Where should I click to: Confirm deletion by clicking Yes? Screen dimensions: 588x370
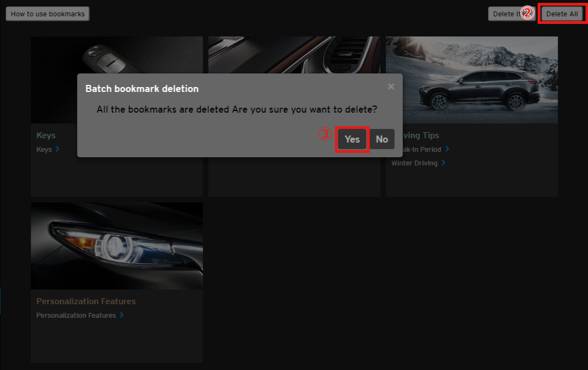[x=352, y=139]
